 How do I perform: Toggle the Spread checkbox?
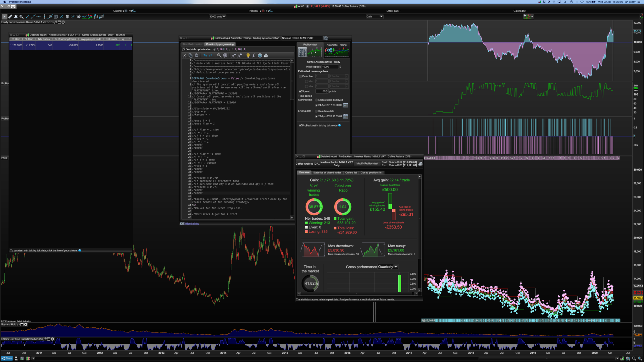click(x=300, y=91)
